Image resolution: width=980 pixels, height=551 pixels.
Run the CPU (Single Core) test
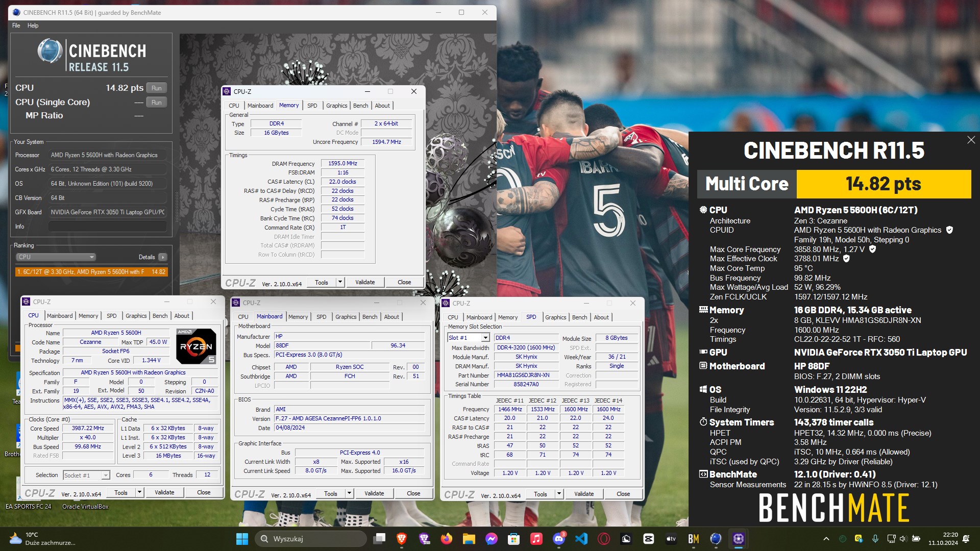point(157,103)
